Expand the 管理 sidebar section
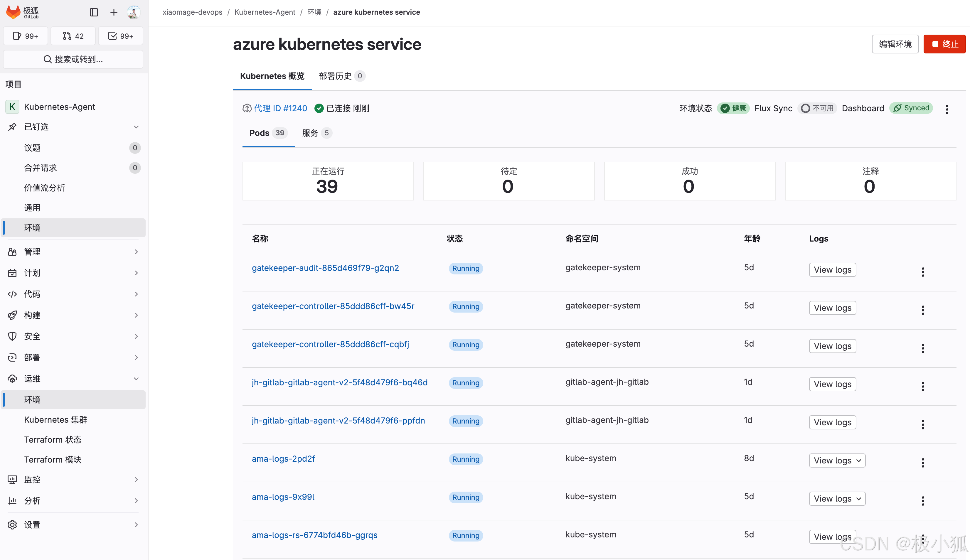 pos(73,252)
